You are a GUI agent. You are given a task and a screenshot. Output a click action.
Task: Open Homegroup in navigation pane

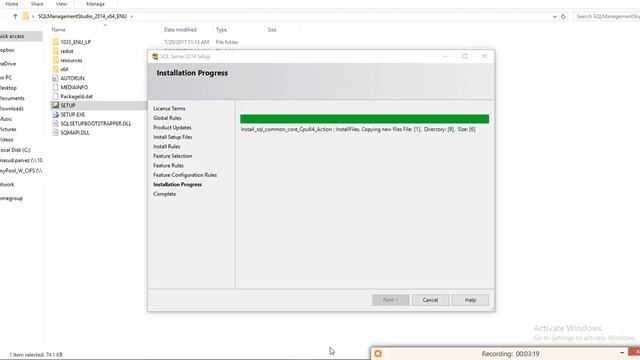(x=11, y=198)
